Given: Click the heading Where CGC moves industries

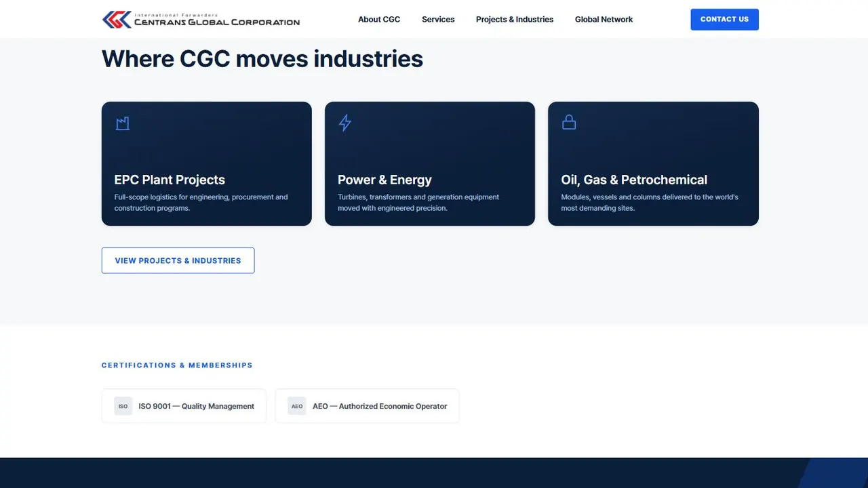Looking at the screenshot, I should (x=262, y=59).
